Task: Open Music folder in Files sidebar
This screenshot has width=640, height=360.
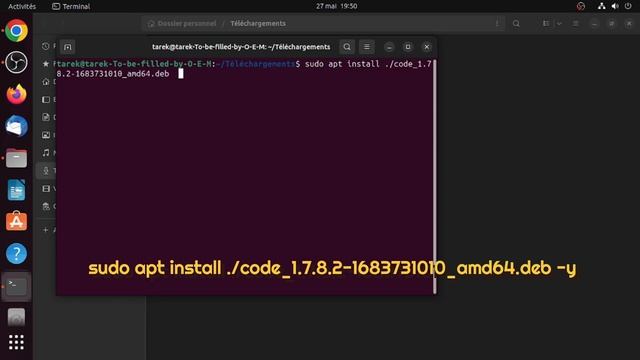Action: [46, 153]
